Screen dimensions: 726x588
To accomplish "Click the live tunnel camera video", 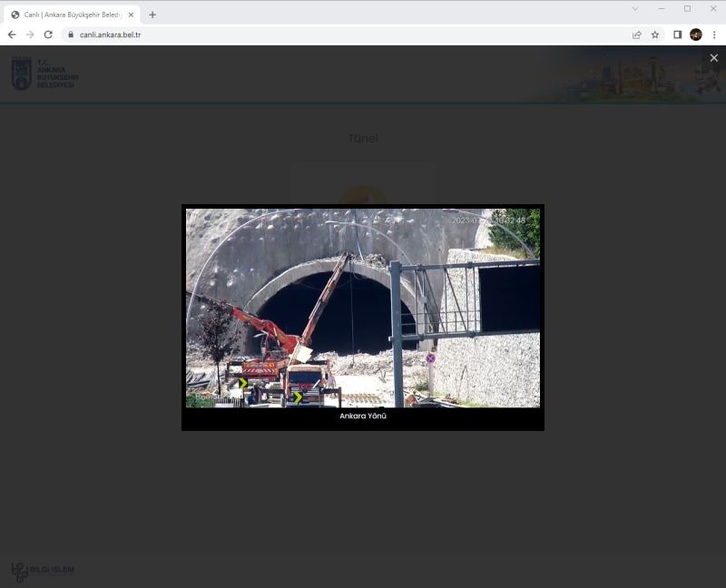I will coord(363,308).
